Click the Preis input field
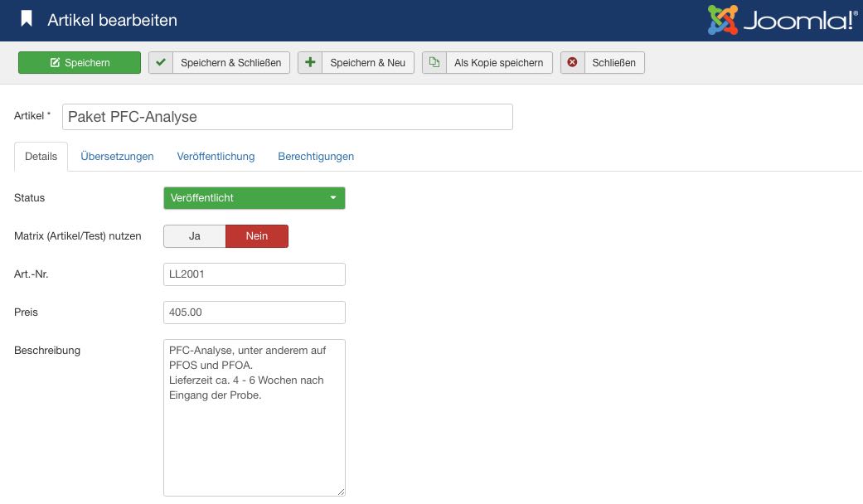The image size is (863, 504). point(254,313)
